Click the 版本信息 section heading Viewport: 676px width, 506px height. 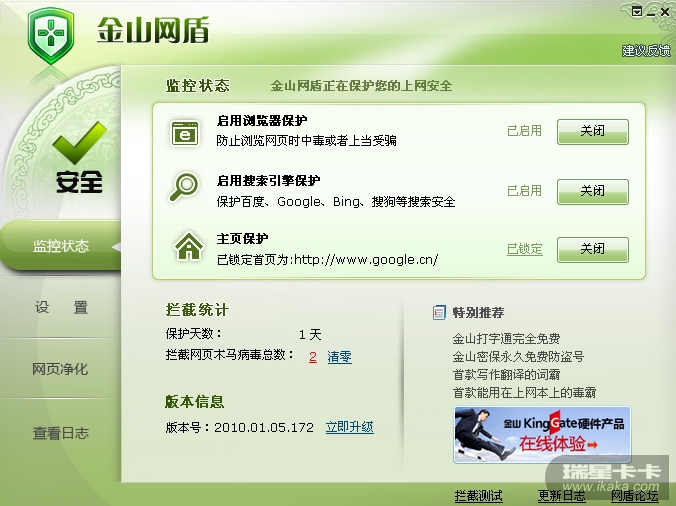coord(194,402)
